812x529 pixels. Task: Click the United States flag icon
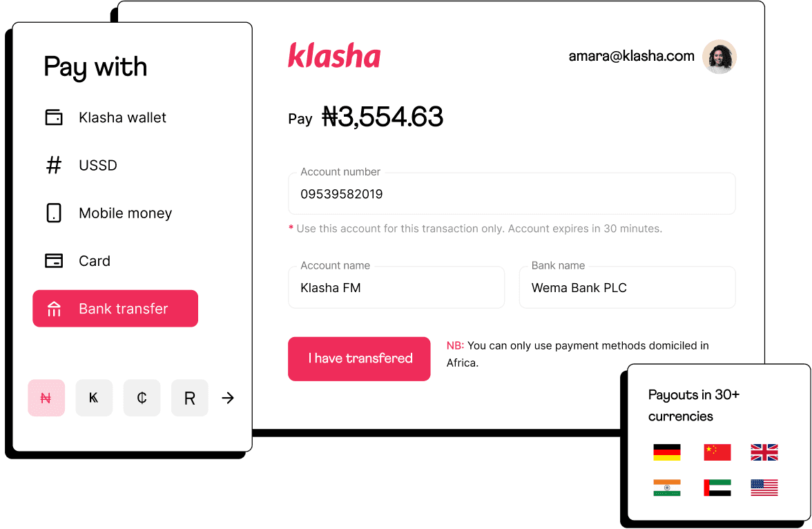(x=764, y=488)
